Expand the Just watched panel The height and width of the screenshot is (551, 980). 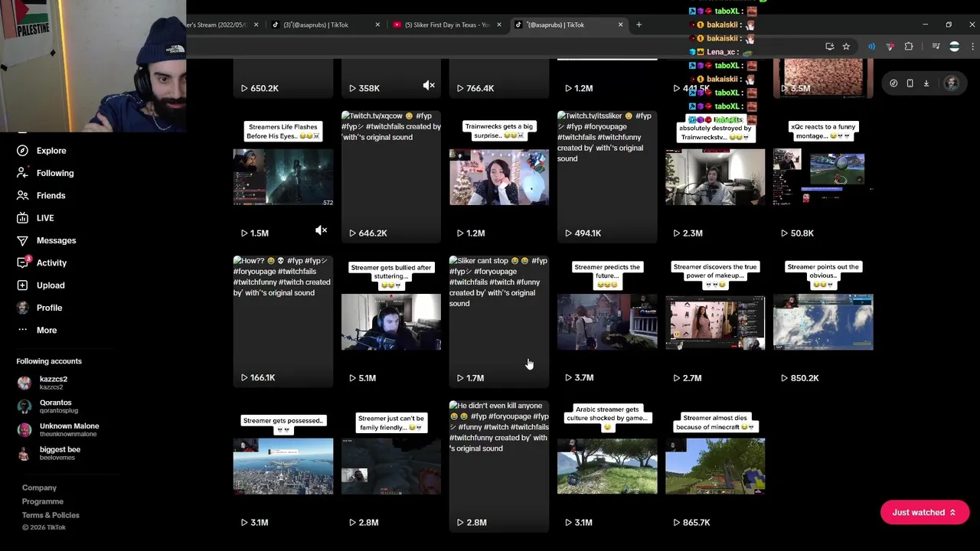tap(925, 513)
